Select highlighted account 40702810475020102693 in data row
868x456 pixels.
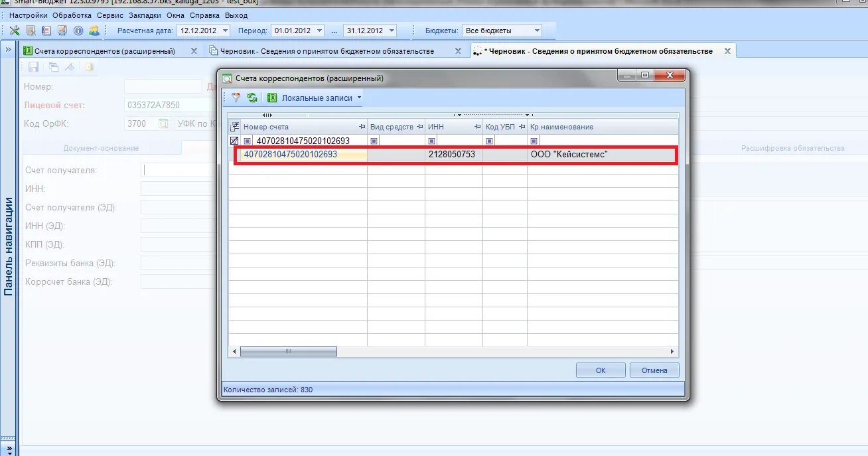(x=304, y=155)
